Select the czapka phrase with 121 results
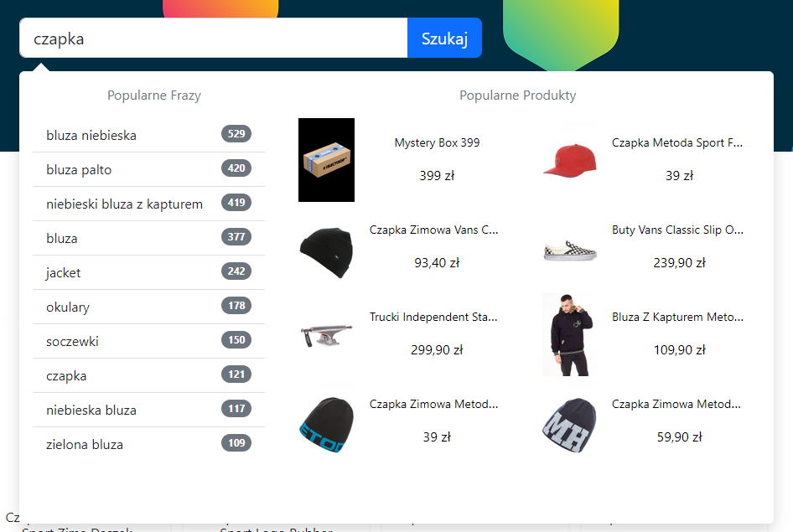Viewport: 793px width, 532px height. point(148,375)
